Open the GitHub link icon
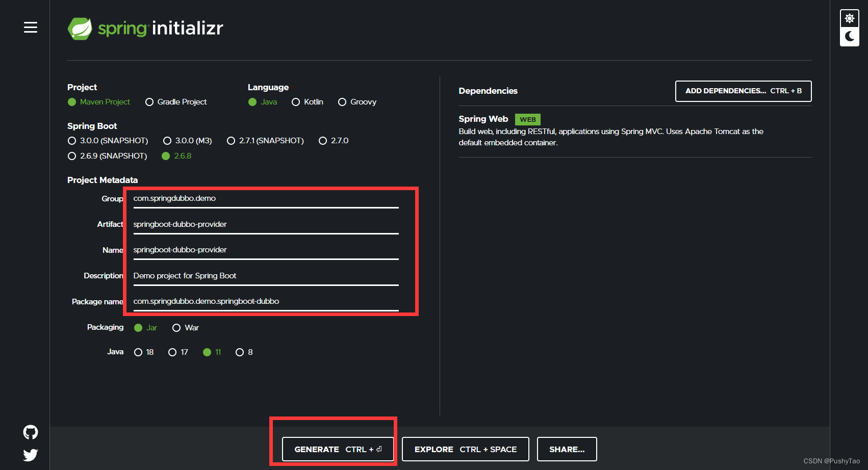868x470 pixels. pos(31,432)
